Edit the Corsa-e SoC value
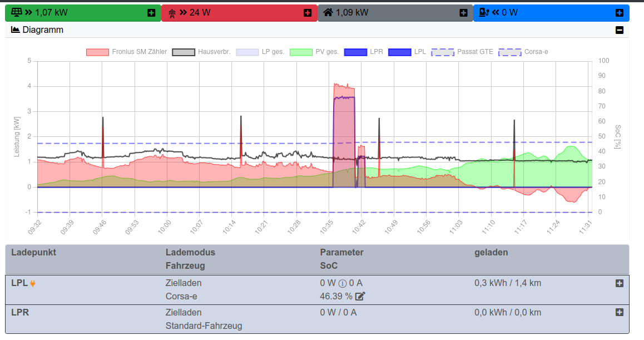The image size is (644, 340). [360, 296]
